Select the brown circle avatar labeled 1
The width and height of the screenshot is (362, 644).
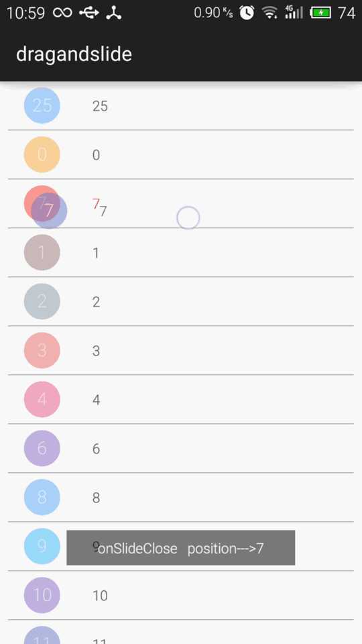point(42,252)
